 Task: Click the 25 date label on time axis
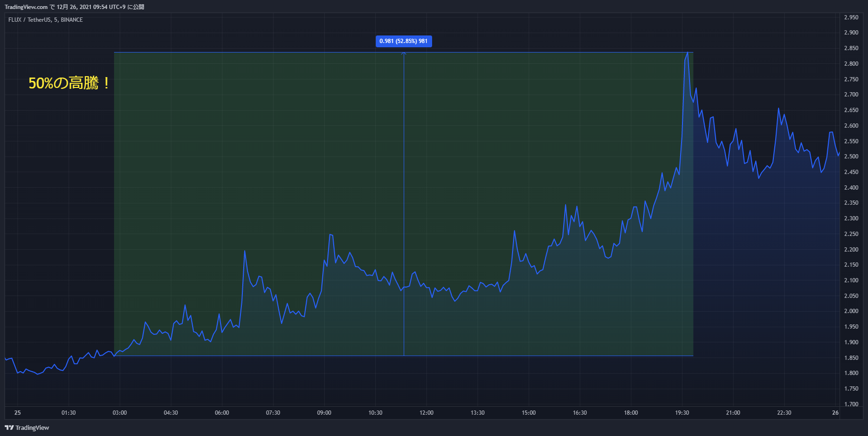click(x=18, y=413)
